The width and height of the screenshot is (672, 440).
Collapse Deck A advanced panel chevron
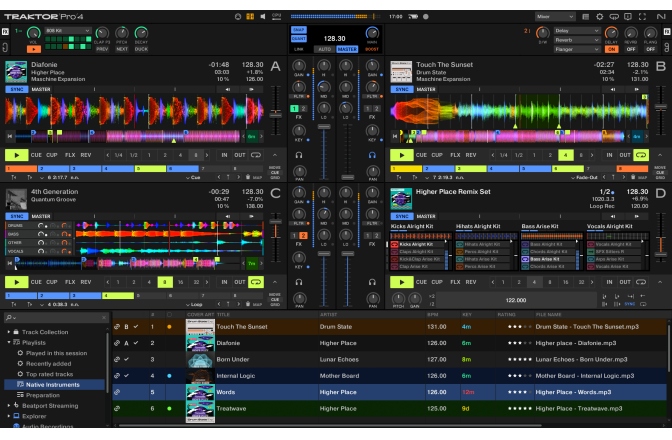(x=275, y=155)
